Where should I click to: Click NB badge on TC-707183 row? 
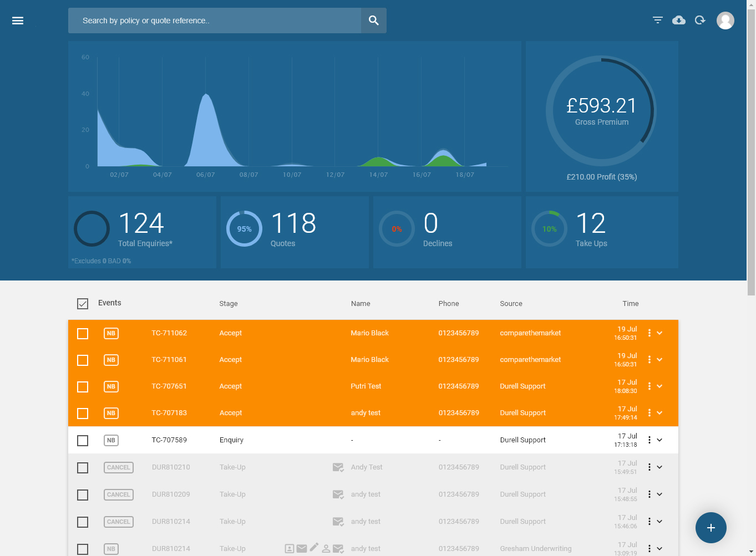click(111, 413)
